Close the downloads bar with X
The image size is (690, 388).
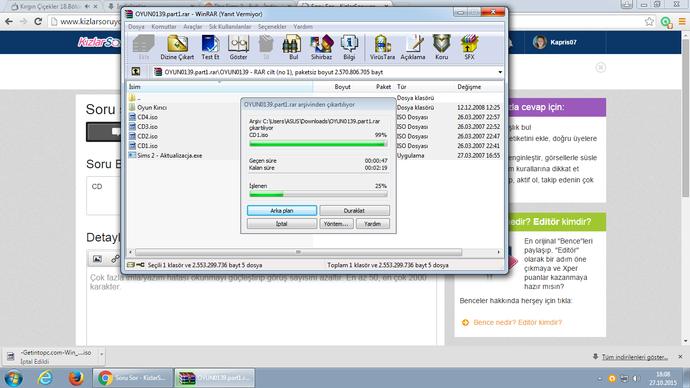680,357
